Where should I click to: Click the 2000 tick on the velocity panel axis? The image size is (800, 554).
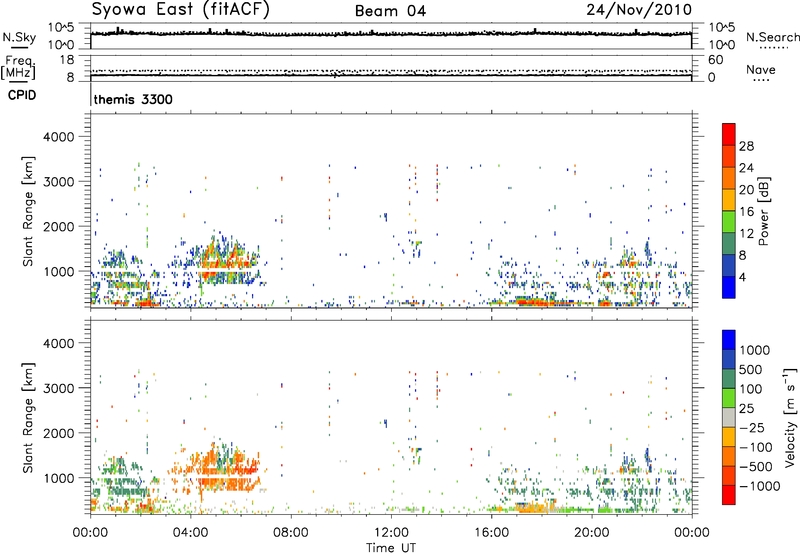[x=59, y=433]
